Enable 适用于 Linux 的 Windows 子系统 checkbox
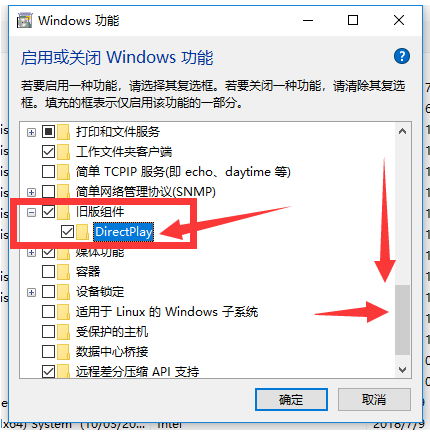Viewport: 430px width, 435px height. pyautogui.click(x=49, y=312)
